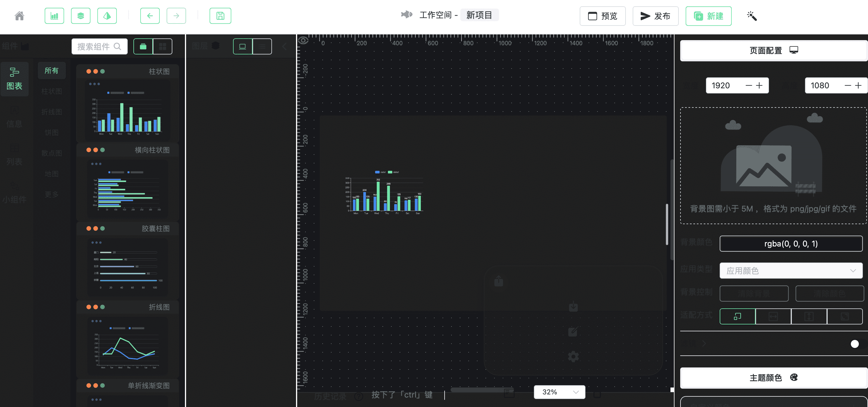
Task: Toggle canvas ruler eye icon
Action: click(x=303, y=40)
